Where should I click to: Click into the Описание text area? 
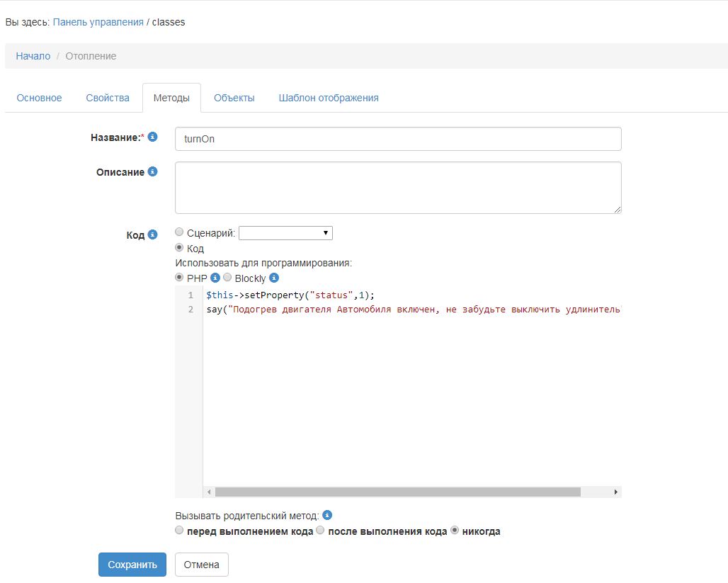click(398, 188)
